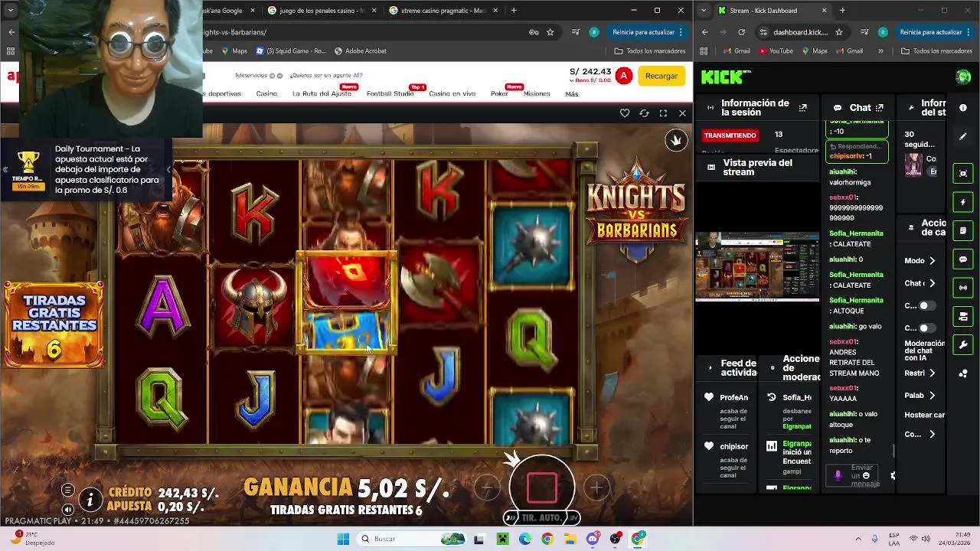Image resolution: width=980 pixels, height=551 pixels.
Task: Open Kick user avatar top right
Action: 963,77
